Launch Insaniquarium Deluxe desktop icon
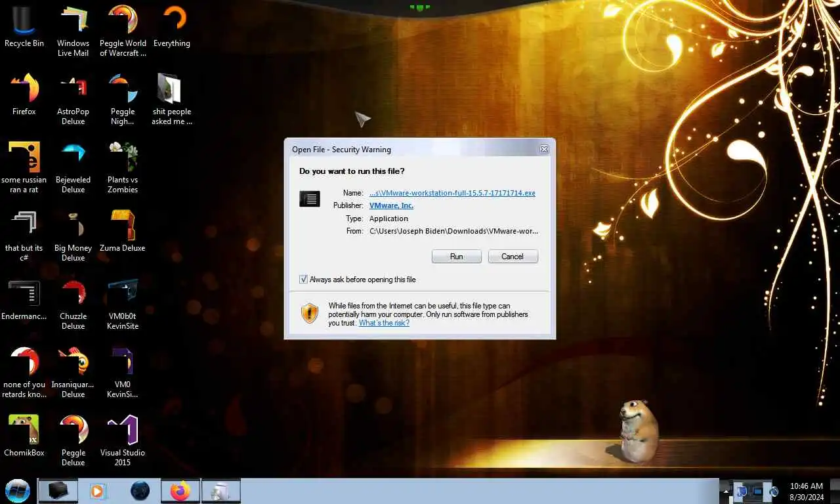 click(x=73, y=372)
